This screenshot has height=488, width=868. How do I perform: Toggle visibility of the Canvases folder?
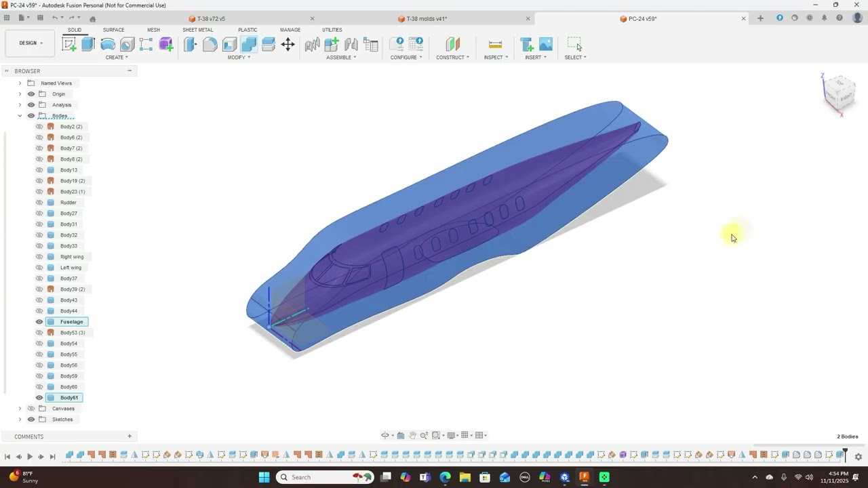(x=31, y=409)
